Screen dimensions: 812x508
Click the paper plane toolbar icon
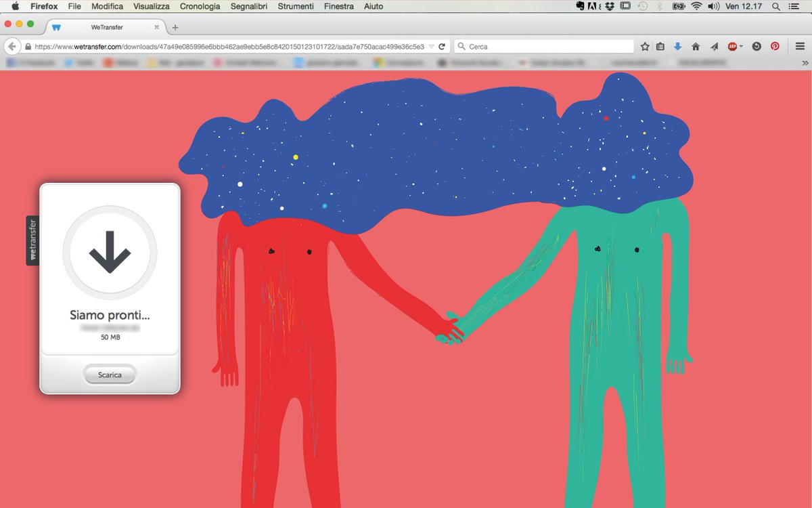click(714, 47)
